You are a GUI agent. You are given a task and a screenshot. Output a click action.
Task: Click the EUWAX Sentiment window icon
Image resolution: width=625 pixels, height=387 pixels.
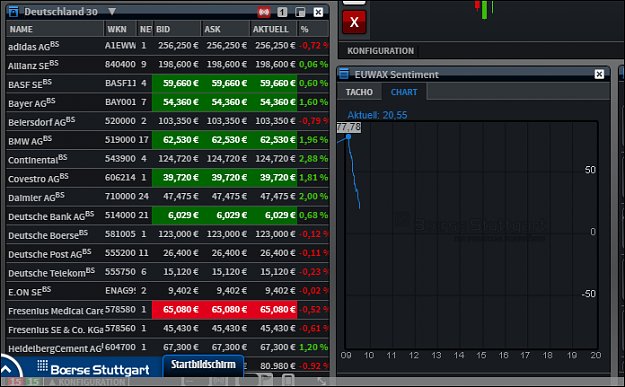(x=344, y=74)
